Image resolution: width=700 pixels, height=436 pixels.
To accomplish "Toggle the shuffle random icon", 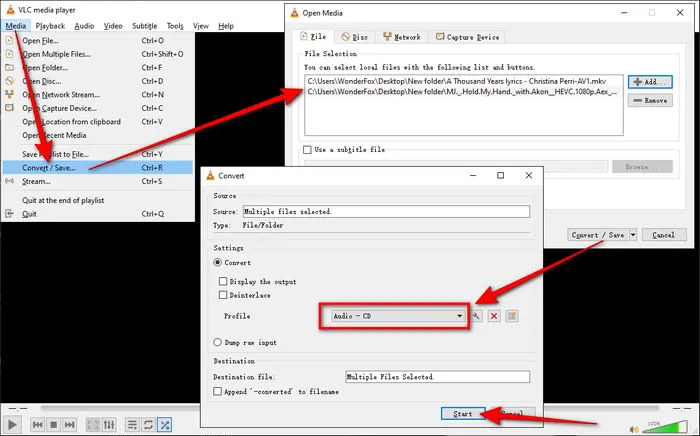I will (x=164, y=424).
